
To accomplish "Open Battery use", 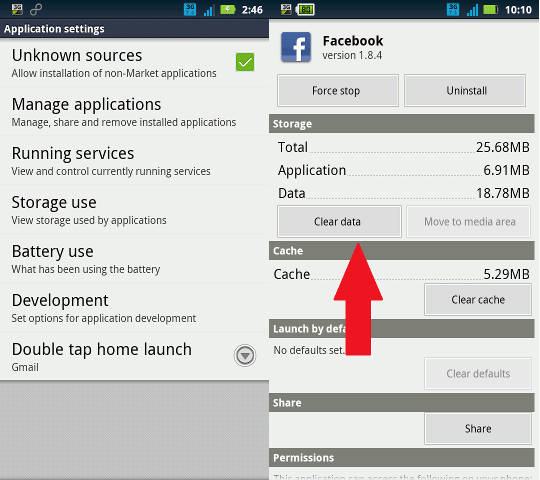I will [134, 259].
